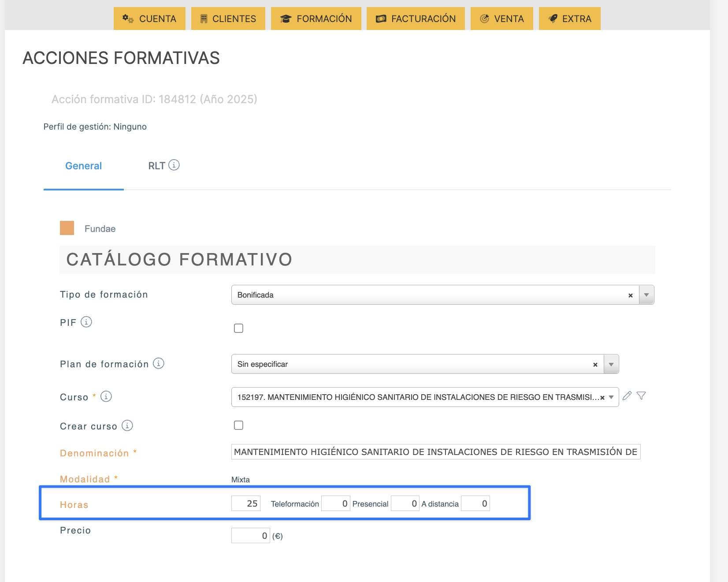Open the FACTURACIÓN menu
The height and width of the screenshot is (582, 728).
(x=416, y=19)
